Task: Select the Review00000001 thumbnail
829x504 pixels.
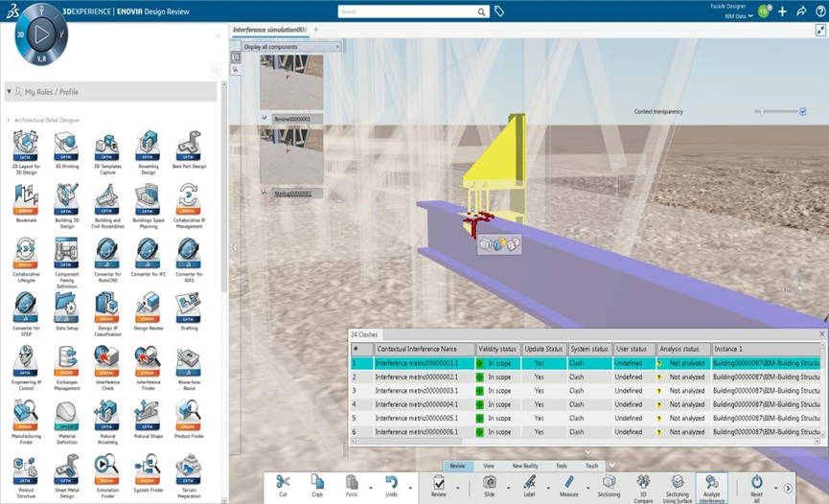Action: (291, 82)
